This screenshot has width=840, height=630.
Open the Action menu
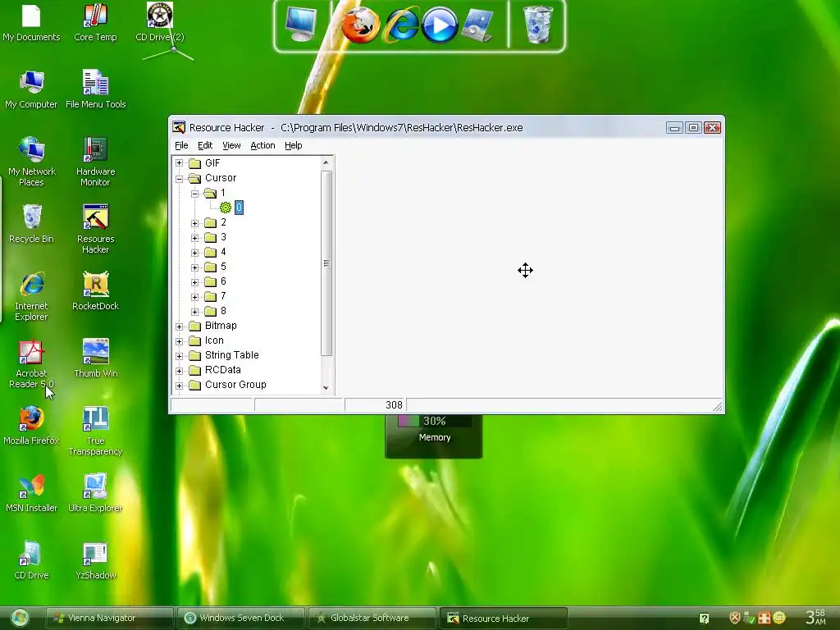coord(262,145)
